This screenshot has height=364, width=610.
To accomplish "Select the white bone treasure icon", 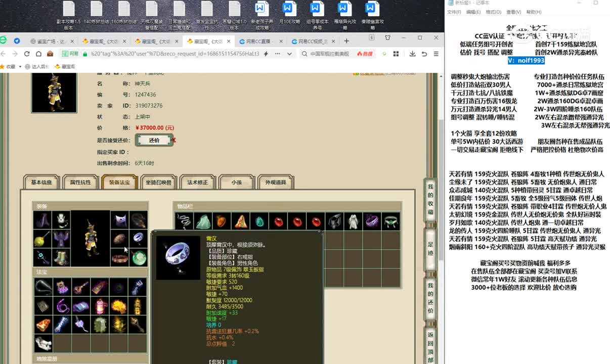I will [x=43, y=343].
